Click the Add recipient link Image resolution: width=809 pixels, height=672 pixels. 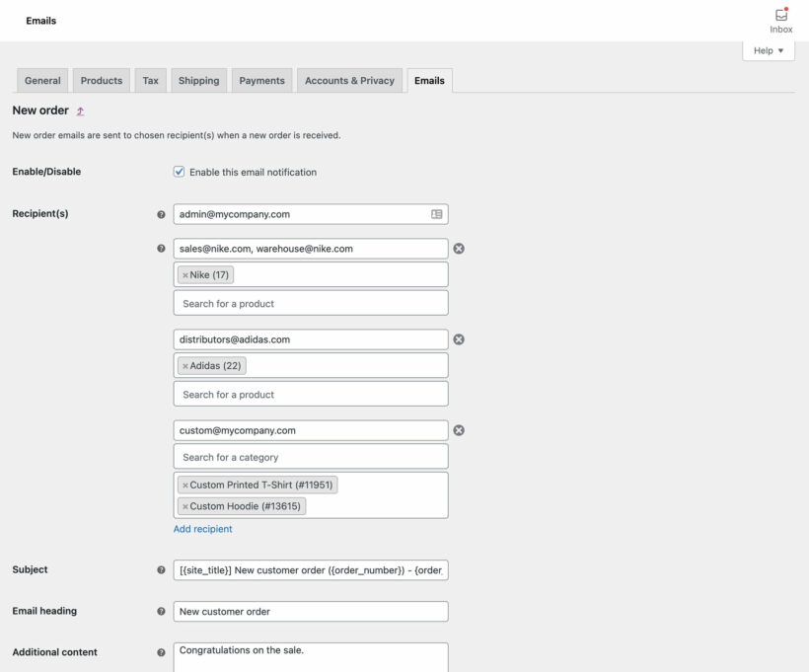point(203,529)
